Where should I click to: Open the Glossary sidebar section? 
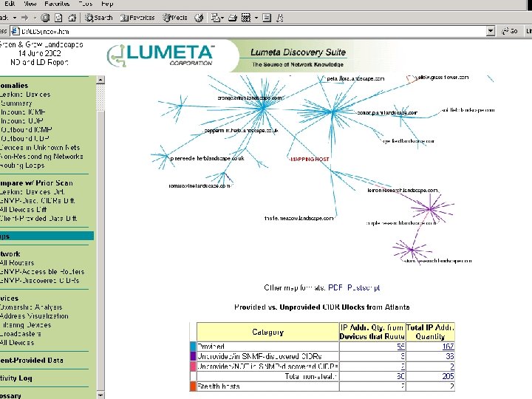pos(10,395)
